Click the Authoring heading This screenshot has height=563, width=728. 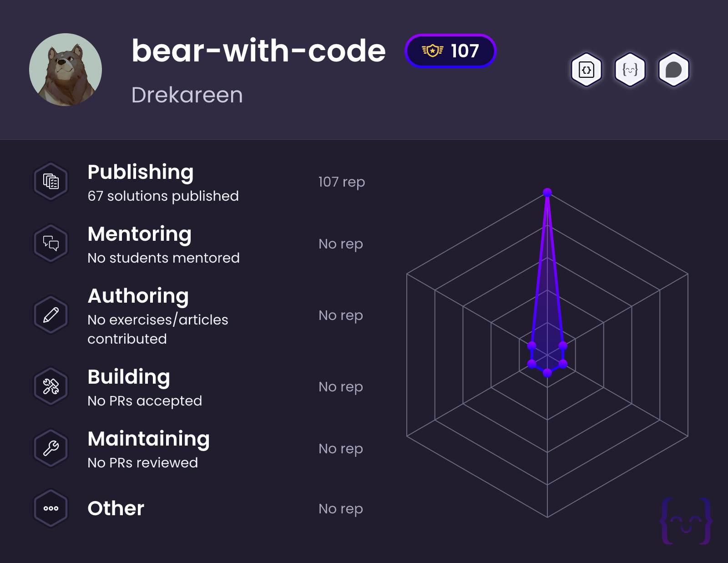pyautogui.click(x=138, y=296)
